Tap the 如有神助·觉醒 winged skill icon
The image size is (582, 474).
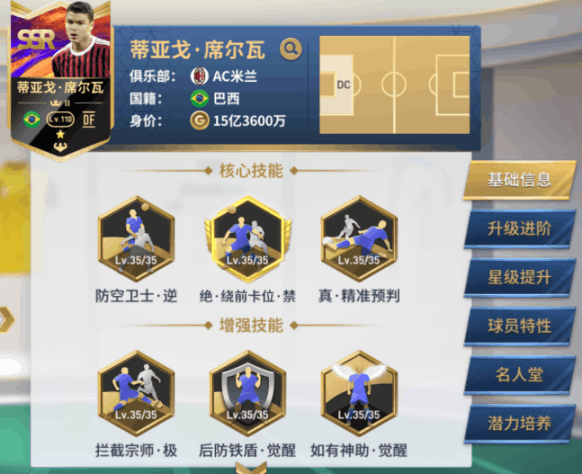[x=359, y=393]
